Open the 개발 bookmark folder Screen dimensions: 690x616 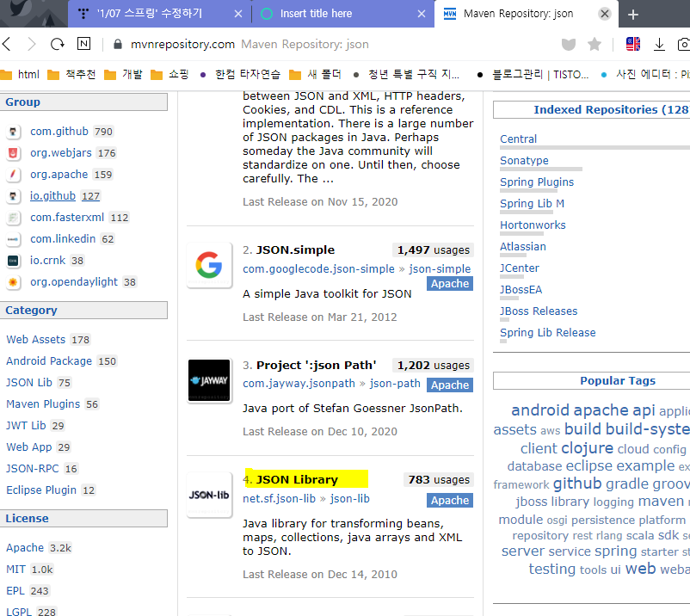123,74
